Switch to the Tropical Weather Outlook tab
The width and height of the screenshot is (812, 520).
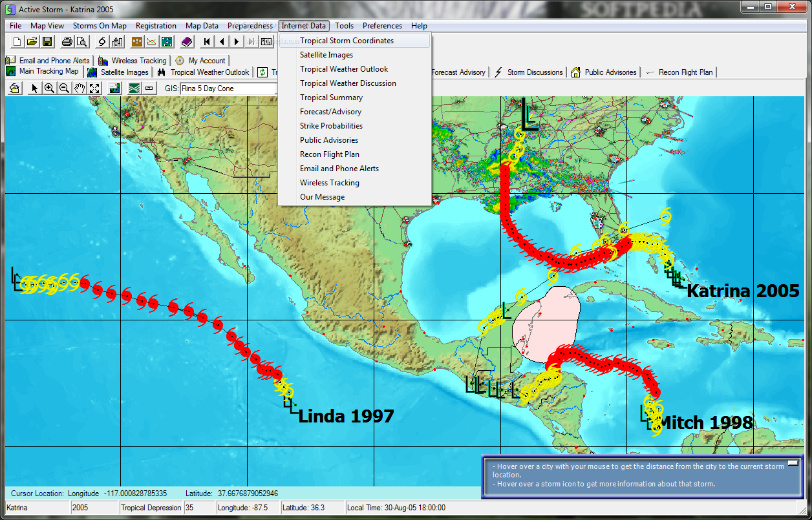click(x=204, y=72)
